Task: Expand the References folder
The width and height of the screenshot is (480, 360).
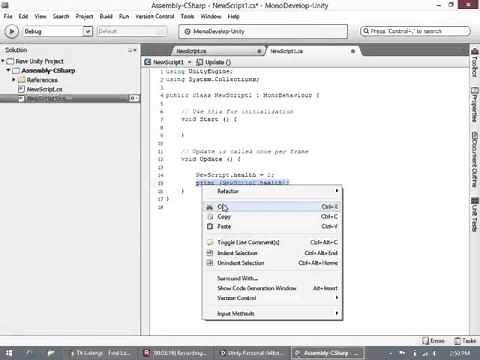Action: 14,80
